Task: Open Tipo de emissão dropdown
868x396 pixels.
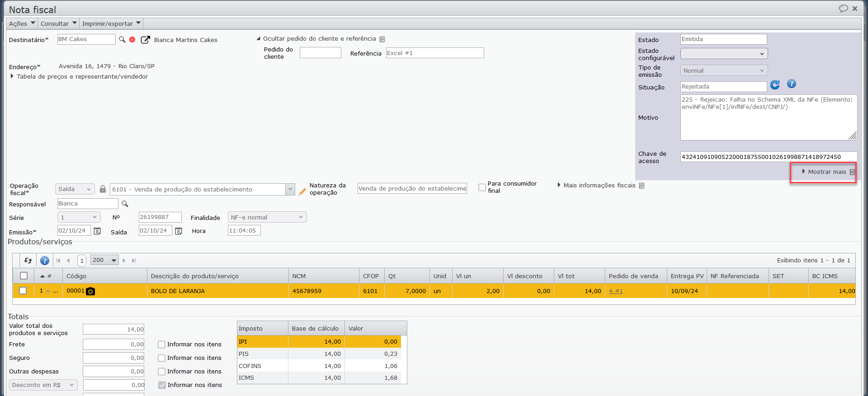Action: (724, 70)
